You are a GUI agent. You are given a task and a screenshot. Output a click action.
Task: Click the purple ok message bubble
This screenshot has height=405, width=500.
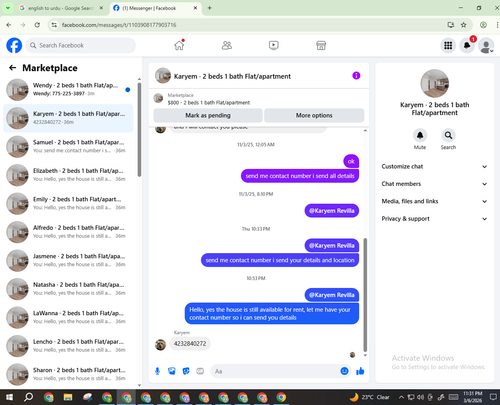tap(351, 161)
